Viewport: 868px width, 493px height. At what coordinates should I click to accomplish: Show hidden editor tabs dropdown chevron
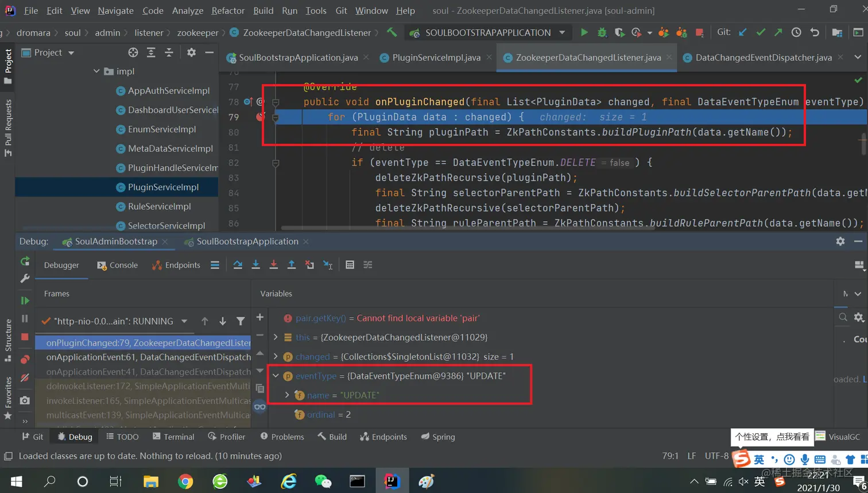point(858,57)
